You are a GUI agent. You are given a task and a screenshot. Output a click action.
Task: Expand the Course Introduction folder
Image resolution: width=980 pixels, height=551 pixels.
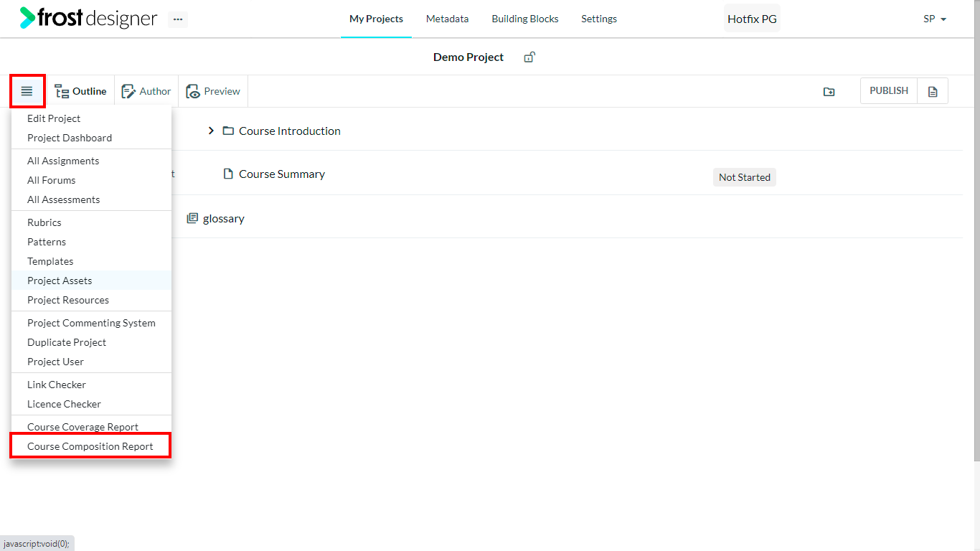click(x=211, y=131)
